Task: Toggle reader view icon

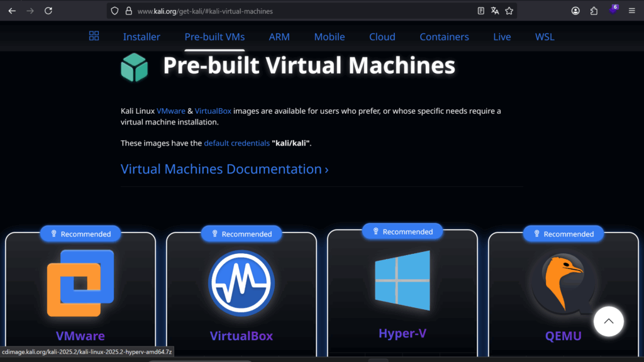Action: [480, 11]
